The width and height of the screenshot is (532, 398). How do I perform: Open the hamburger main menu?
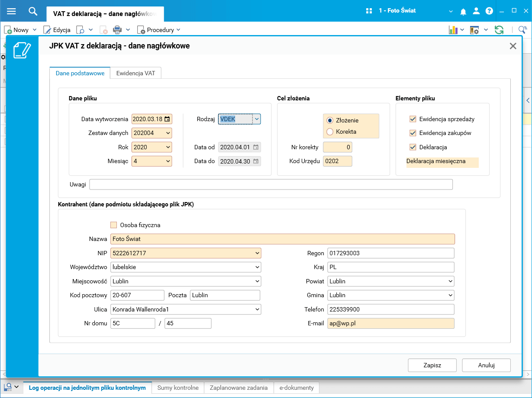coord(11,11)
